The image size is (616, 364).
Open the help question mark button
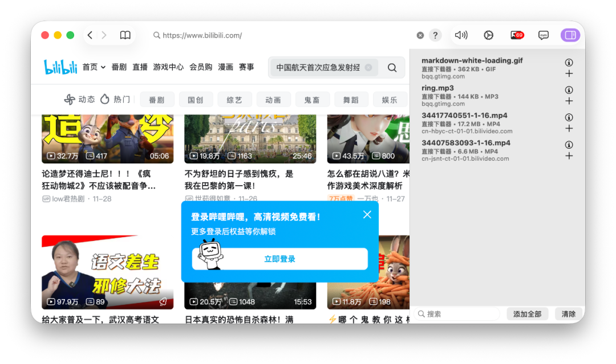pyautogui.click(x=435, y=35)
